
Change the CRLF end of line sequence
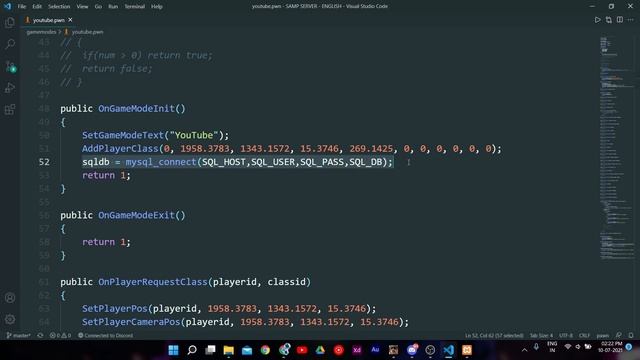click(x=584, y=336)
